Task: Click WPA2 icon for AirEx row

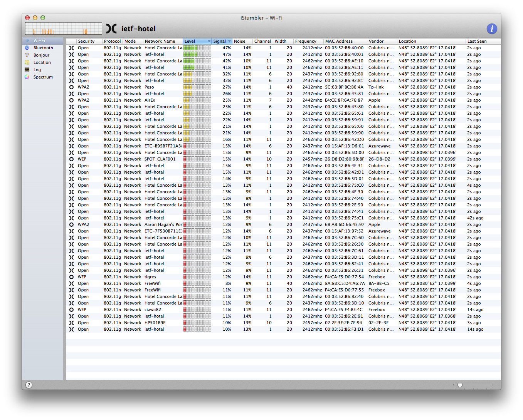Action: (x=71, y=100)
